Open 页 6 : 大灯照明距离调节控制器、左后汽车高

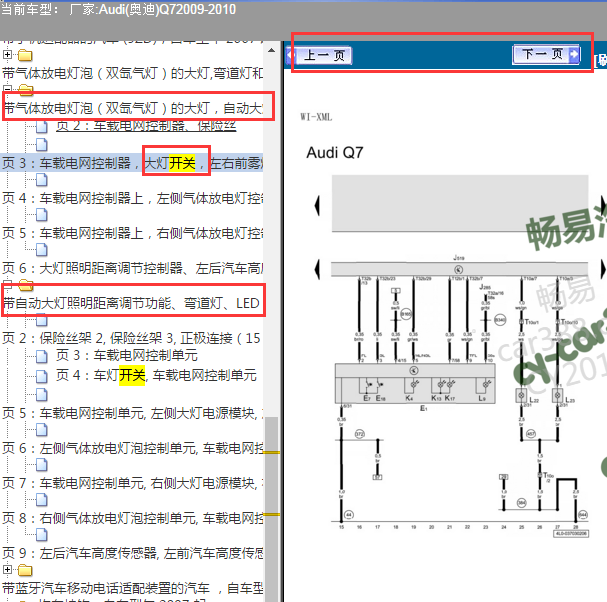[x=133, y=268]
